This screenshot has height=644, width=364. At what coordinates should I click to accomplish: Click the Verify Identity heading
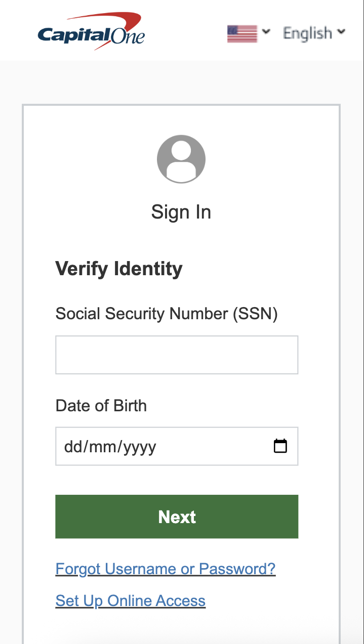119,269
